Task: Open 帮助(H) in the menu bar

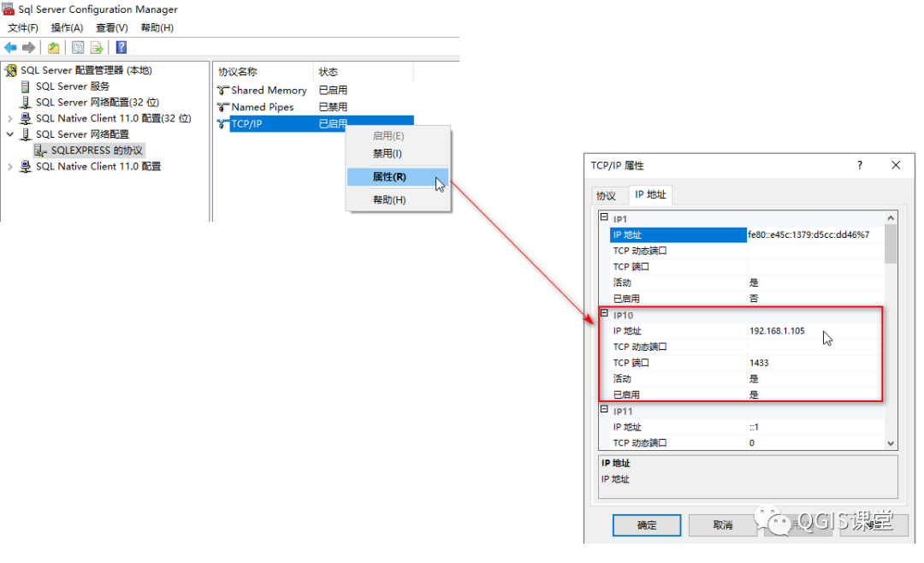Action: pos(157,27)
